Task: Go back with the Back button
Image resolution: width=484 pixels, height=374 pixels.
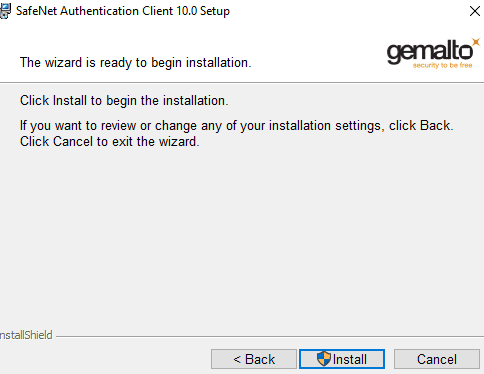Action: coord(254,359)
